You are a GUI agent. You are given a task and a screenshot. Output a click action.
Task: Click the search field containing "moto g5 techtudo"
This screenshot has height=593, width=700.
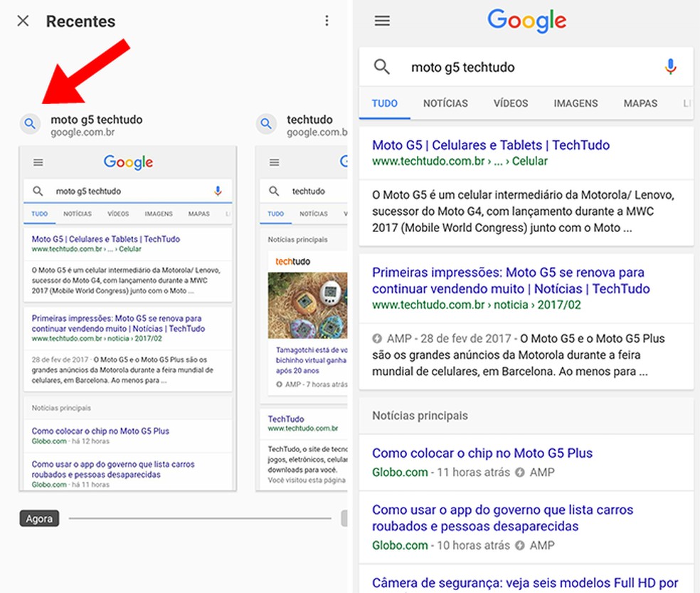tap(526, 67)
